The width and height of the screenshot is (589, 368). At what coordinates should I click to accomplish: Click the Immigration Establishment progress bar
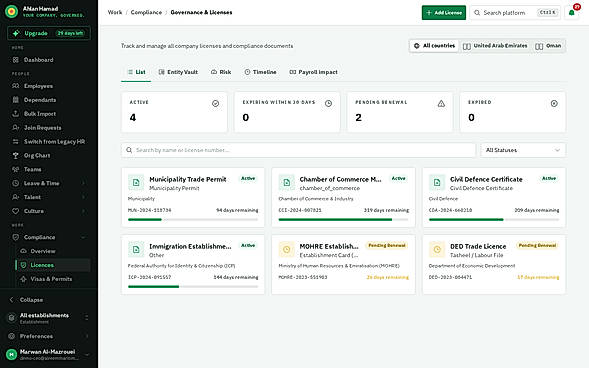pos(193,287)
